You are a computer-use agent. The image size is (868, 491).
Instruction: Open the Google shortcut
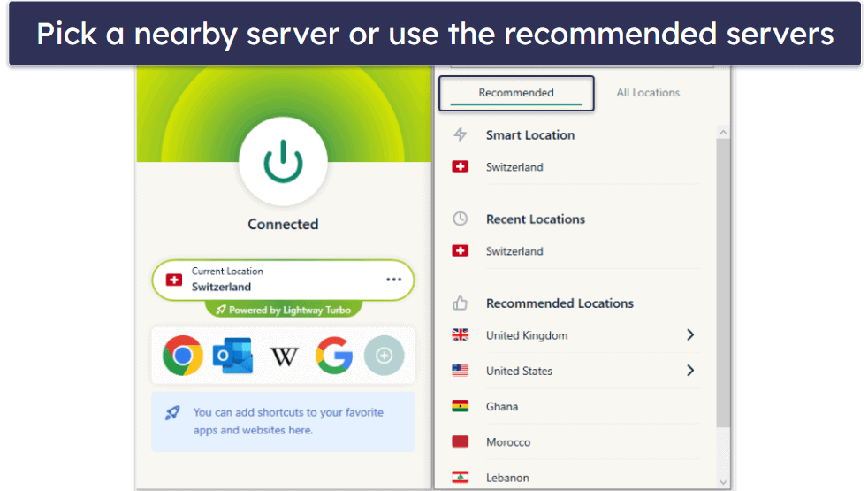pyautogui.click(x=334, y=356)
